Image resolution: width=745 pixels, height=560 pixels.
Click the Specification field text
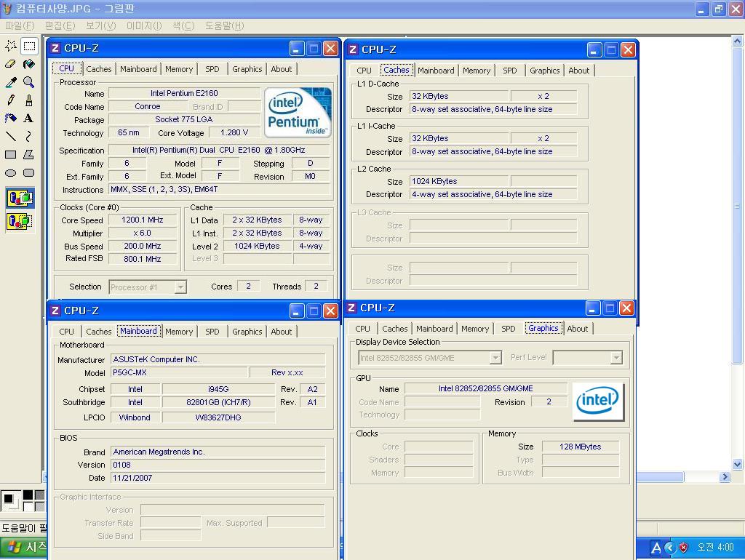219,150
